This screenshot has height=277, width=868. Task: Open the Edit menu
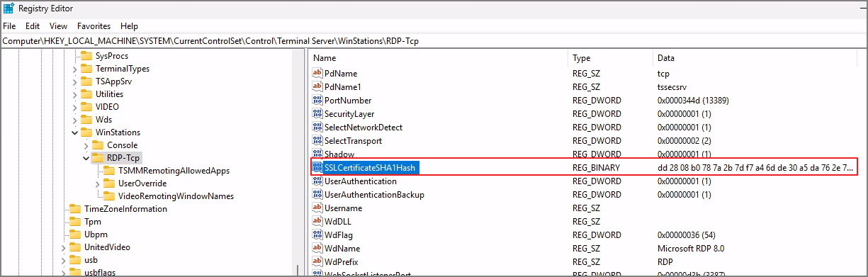point(33,26)
